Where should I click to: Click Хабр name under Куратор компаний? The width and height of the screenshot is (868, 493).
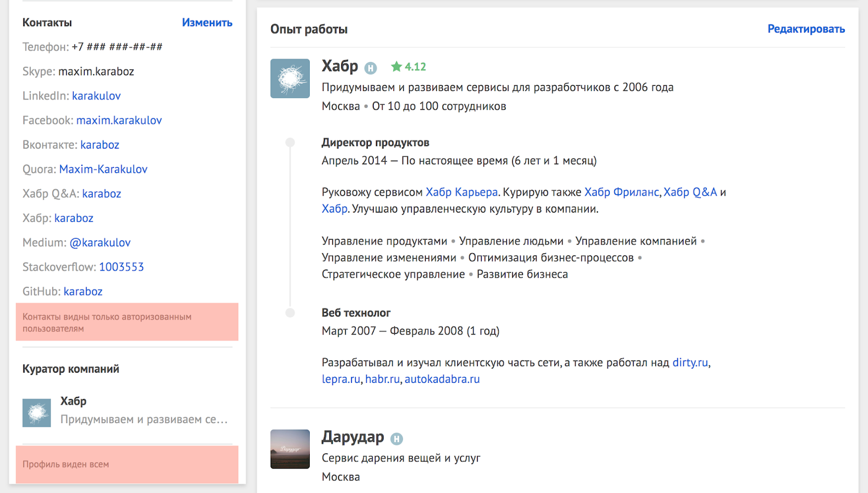(x=73, y=401)
